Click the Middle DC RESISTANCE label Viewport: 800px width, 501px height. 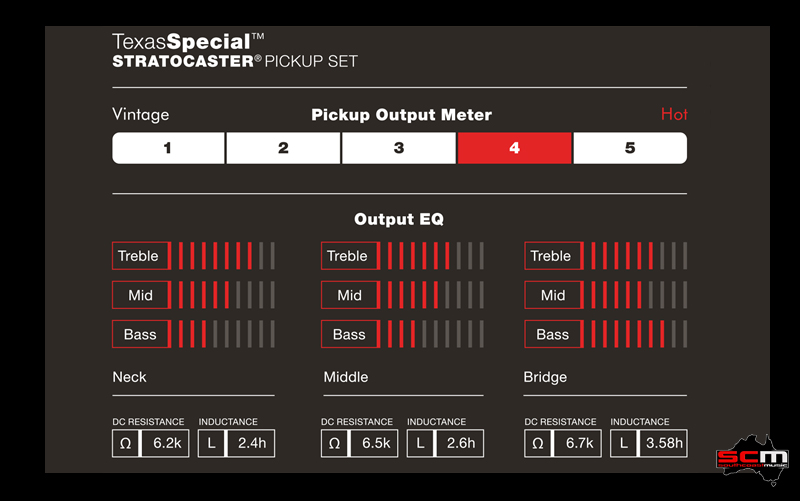(x=357, y=422)
